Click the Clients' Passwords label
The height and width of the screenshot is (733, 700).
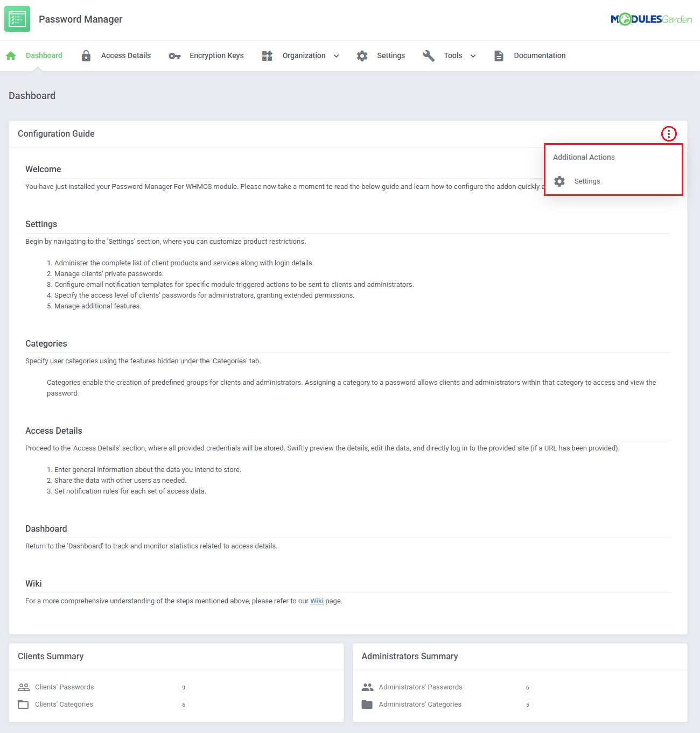pos(65,687)
